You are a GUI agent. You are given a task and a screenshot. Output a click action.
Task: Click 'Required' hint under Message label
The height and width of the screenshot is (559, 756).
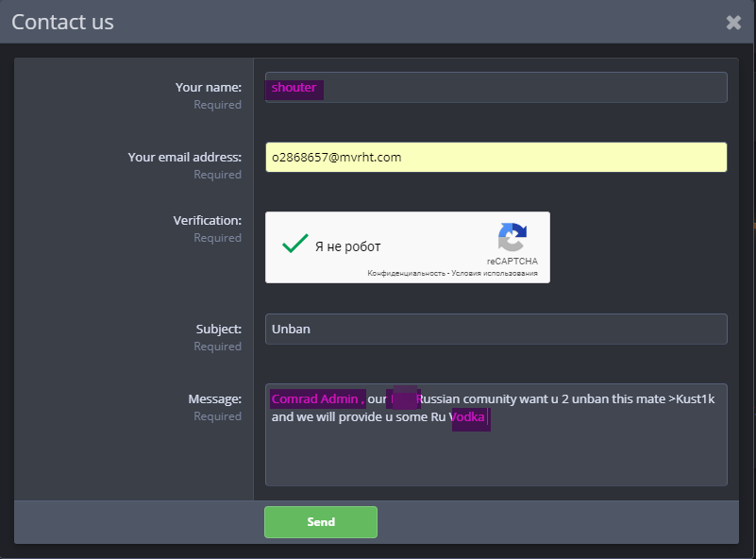(x=217, y=416)
